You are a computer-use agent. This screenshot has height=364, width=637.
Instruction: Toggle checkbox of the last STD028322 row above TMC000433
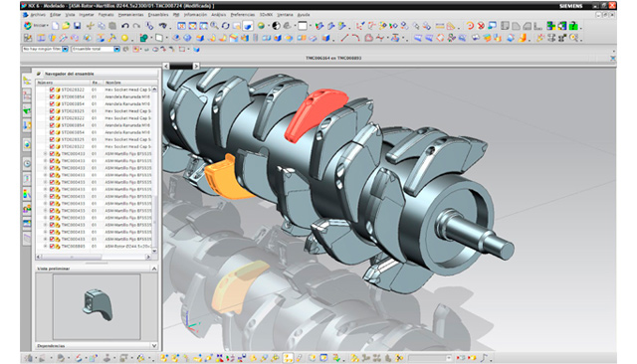tap(52, 146)
